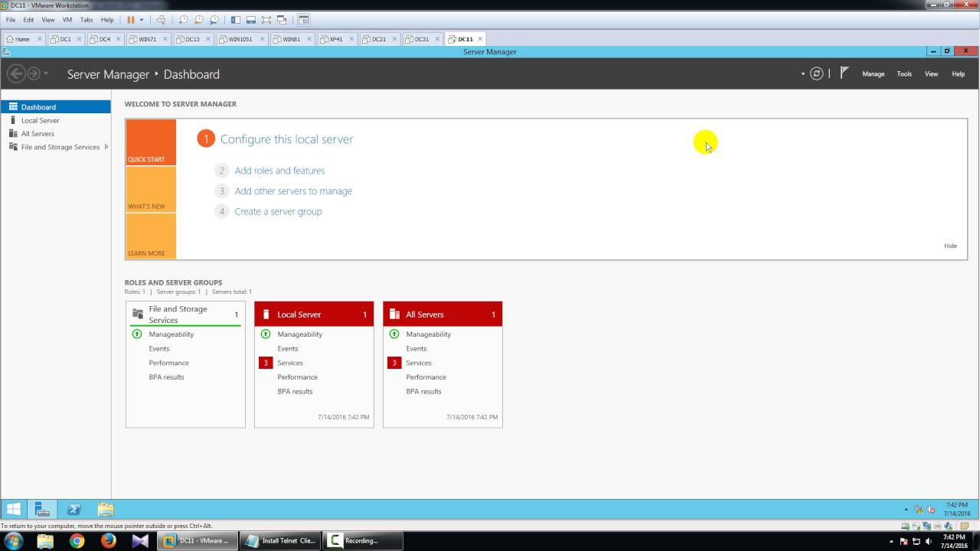Open BPA results in All Servers tile
Image resolution: width=980 pixels, height=551 pixels.
coord(423,392)
